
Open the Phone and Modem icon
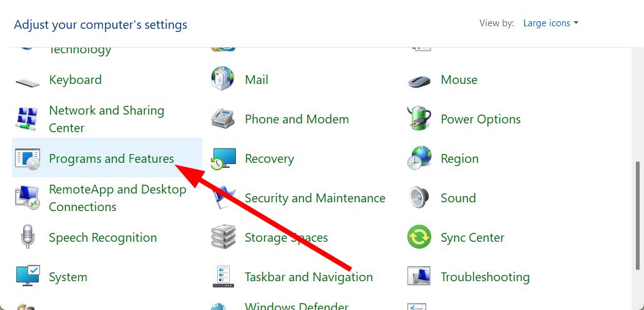(223, 119)
